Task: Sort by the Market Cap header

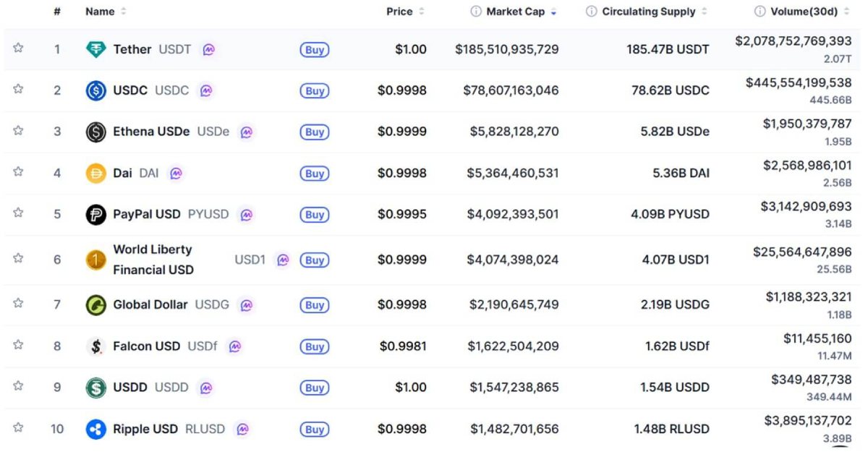Action: click(515, 12)
